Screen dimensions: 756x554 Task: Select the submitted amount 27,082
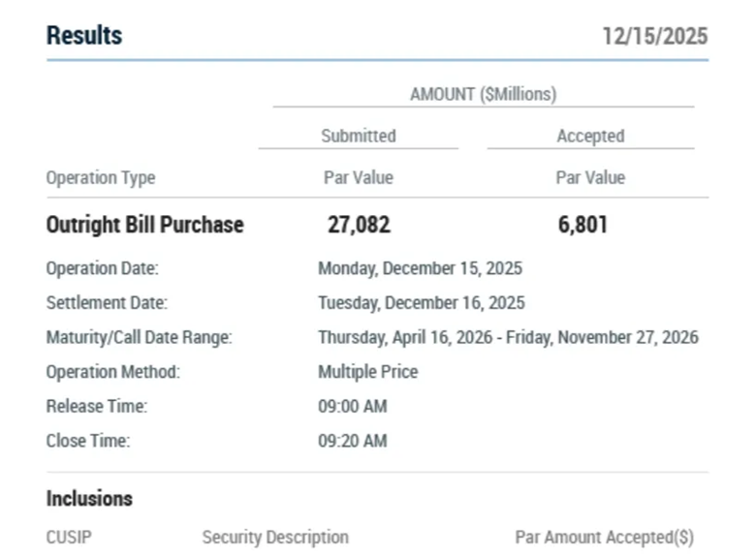point(359,225)
